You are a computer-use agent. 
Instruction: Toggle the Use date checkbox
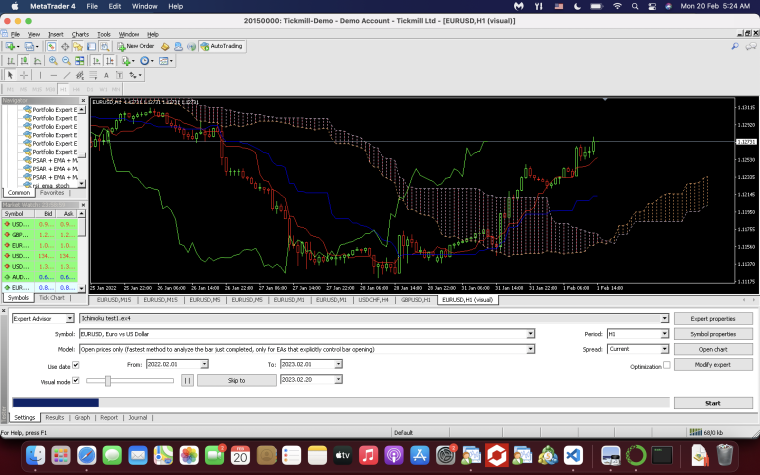coord(76,365)
